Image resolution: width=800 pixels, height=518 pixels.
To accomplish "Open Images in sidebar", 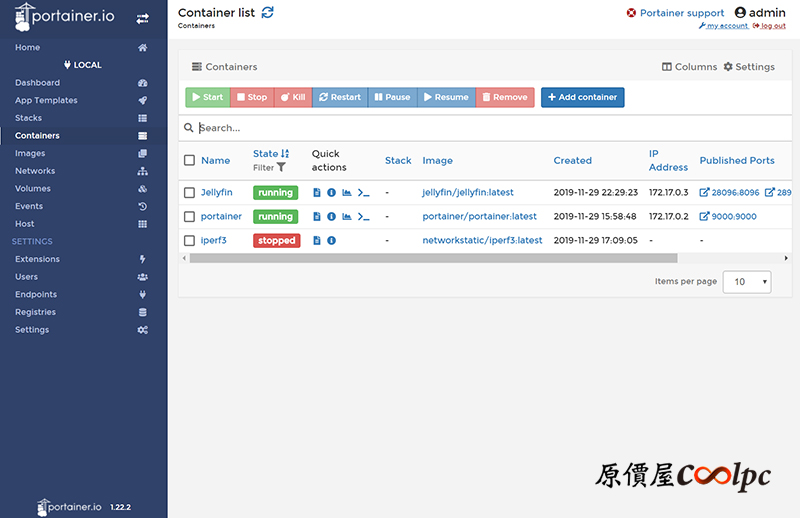I will pyautogui.click(x=84, y=153).
